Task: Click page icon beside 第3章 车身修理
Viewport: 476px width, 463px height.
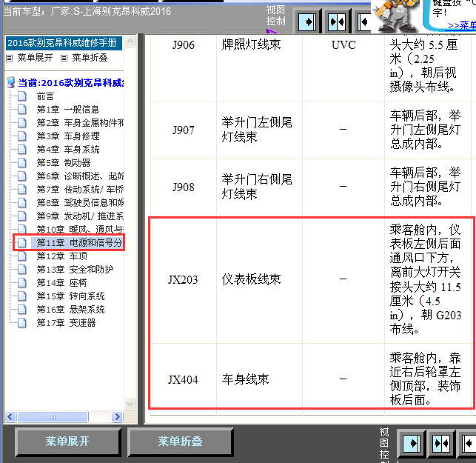Action: point(22,136)
